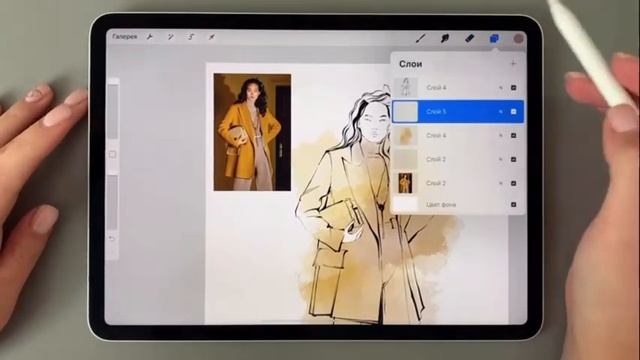
Task: Select name of the blank beige layer
Action: [x=436, y=159]
